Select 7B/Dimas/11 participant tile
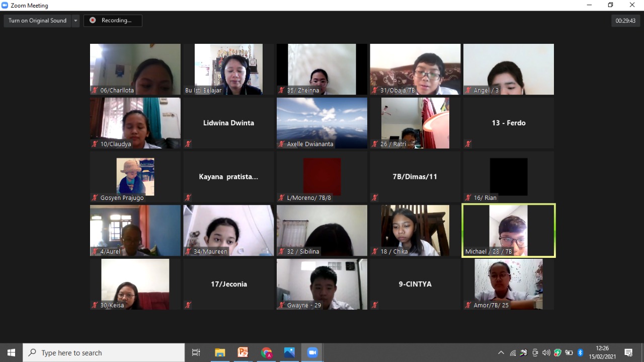Image resolution: width=644 pixels, height=362 pixels. [415, 177]
